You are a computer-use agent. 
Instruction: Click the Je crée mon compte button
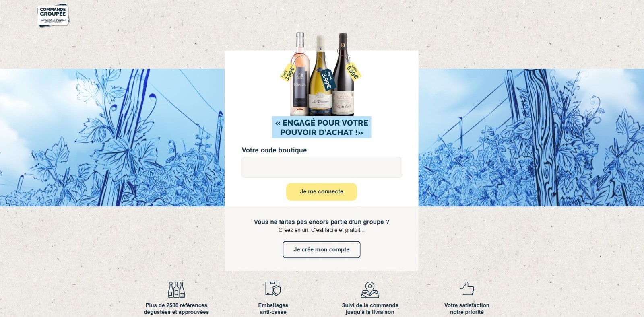coord(322,249)
